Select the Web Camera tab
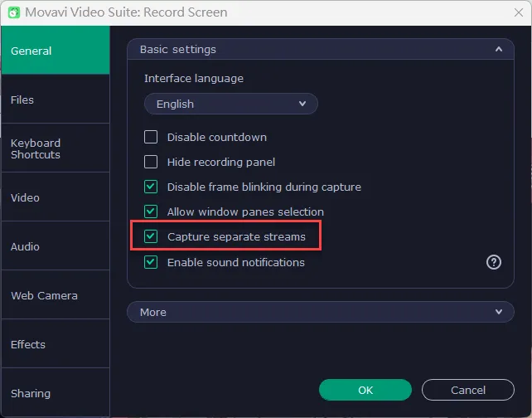The image size is (532, 418). click(56, 295)
